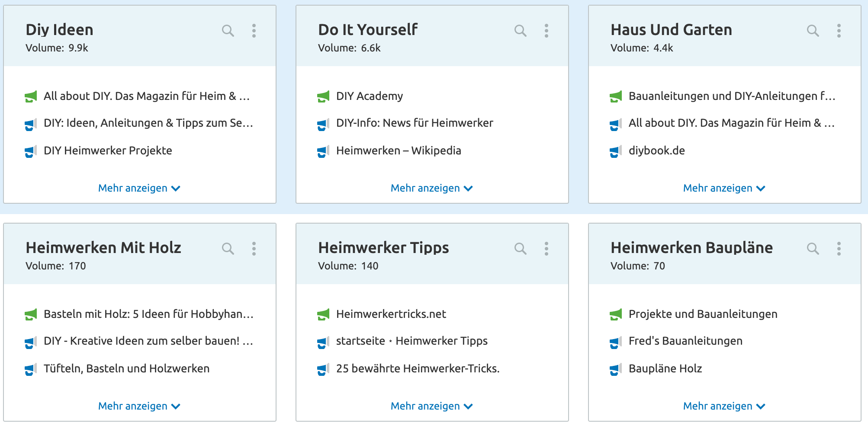Viewport: 868px width, 426px height.
Task: Open the DIY Academy link
Action: [369, 96]
